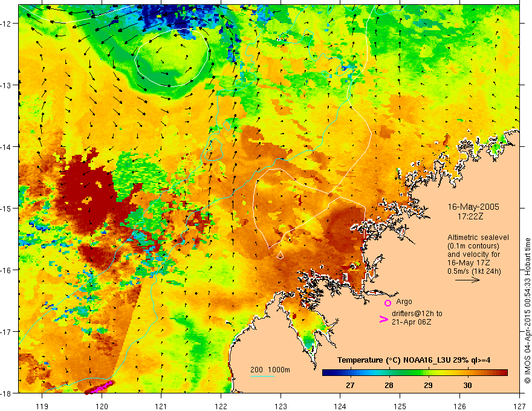This screenshot has height=411, width=532.
Task: Click the '124' longitude axis label
Action: click(x=340, y=406)
